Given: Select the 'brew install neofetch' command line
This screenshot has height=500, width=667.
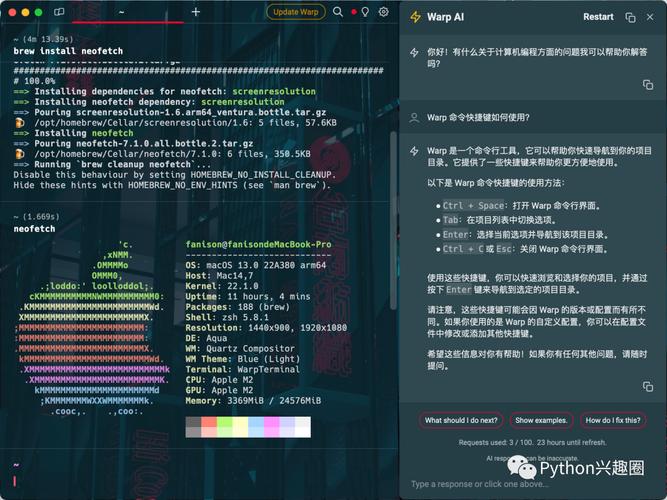Looking at the screenshot, I should 68,51.
